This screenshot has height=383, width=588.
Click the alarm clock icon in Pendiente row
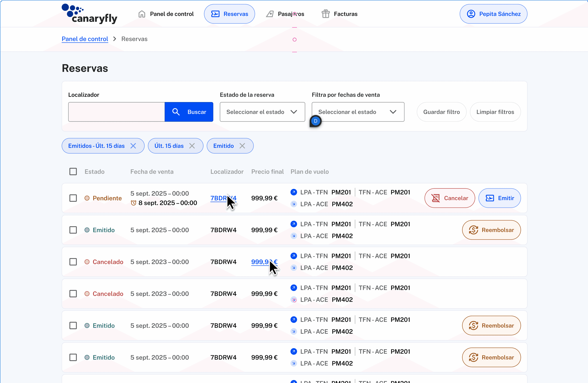point(133,203)
